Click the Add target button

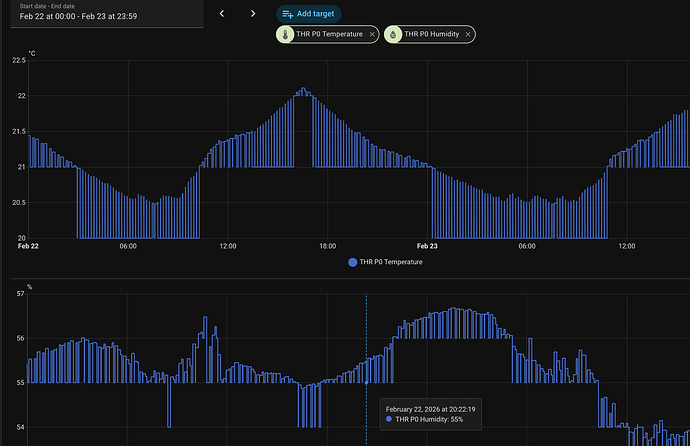309,14
